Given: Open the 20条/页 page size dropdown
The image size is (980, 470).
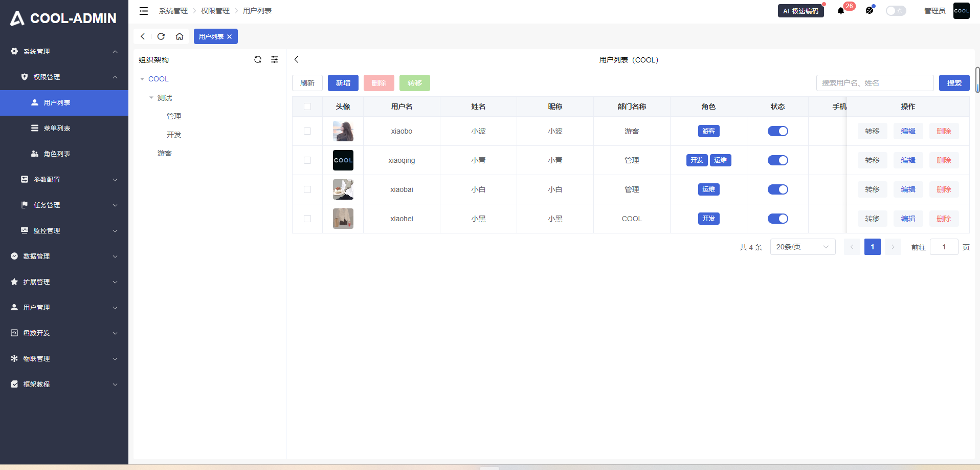Looking at the screenshot, I should coord(803,247).
